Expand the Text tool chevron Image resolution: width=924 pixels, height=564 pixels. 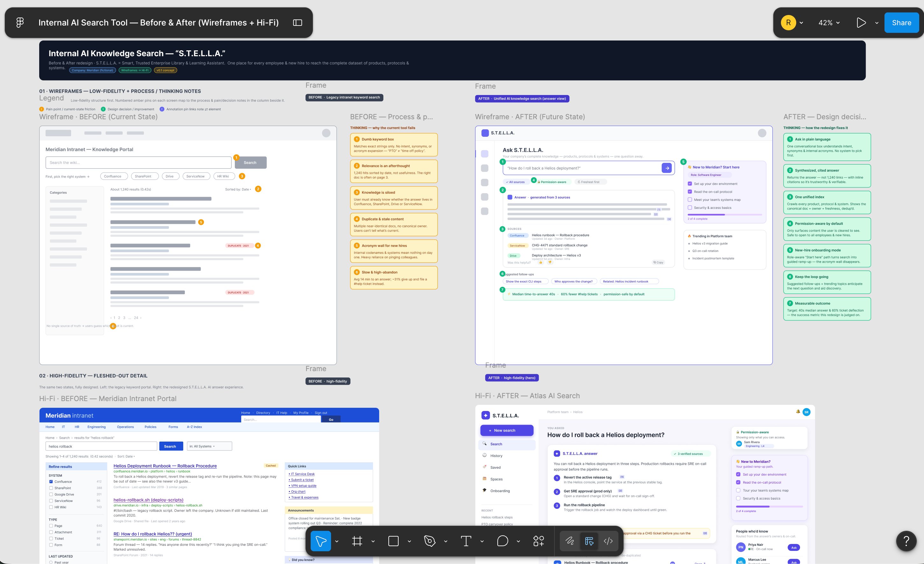click(482, 541)
